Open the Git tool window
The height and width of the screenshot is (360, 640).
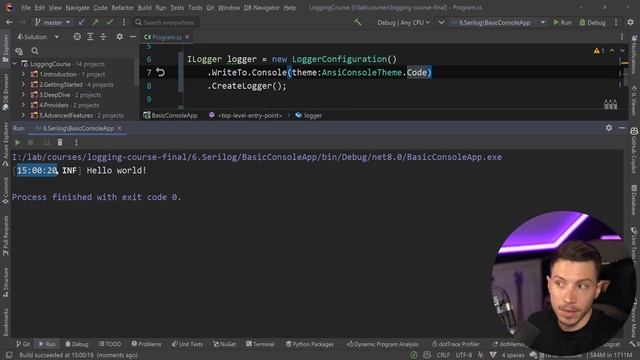click(x=23, y=344)
